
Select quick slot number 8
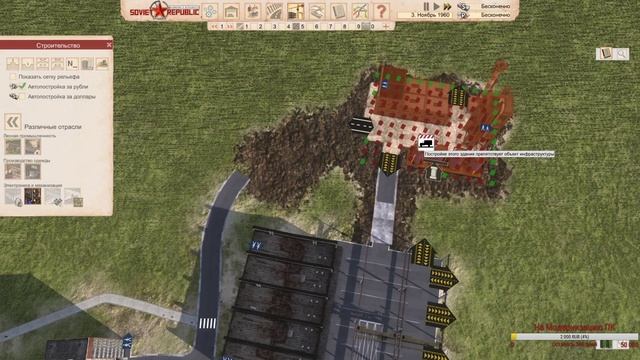click(x=344, y=27)
